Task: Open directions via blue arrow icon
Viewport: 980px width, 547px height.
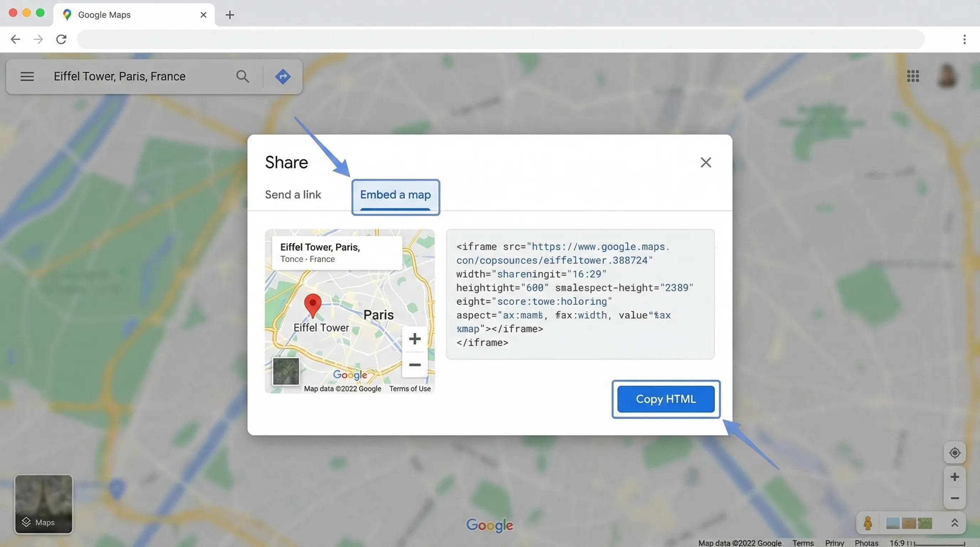Action: [x=283, y=77]
